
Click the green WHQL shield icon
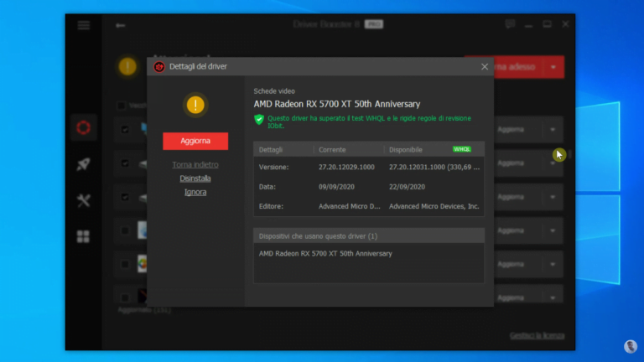(259, 120)
